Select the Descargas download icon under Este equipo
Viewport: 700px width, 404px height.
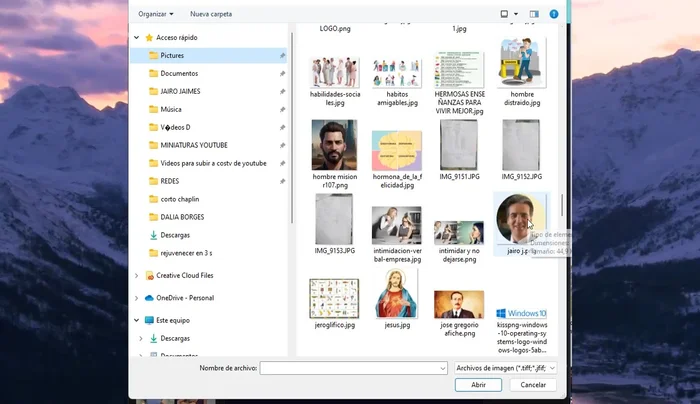[x=153, y=338]
